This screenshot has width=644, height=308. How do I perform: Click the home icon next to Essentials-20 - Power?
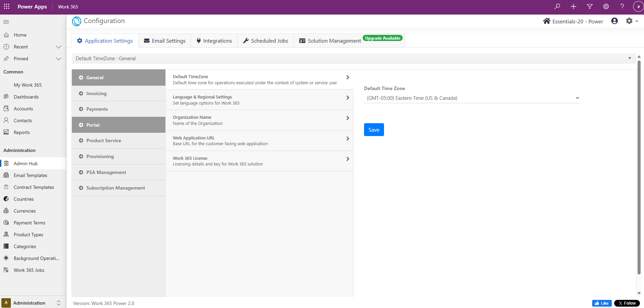pyautogui.click(x=546, y=21)
